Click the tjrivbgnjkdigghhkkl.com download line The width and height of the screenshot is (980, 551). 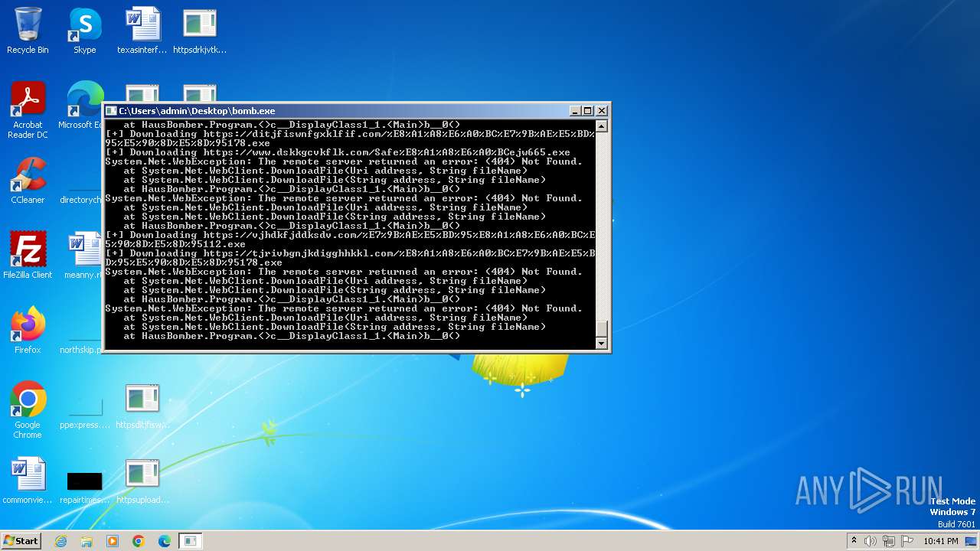point(350,258)
